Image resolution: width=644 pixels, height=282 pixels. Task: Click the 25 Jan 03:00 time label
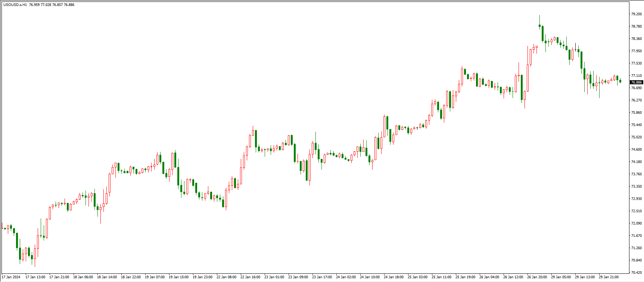click(417, 277)
